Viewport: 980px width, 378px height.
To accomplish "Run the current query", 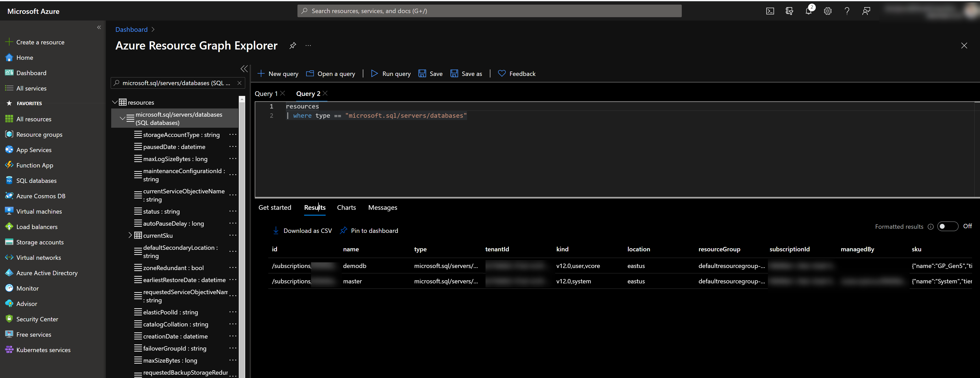I will (391, 73).
